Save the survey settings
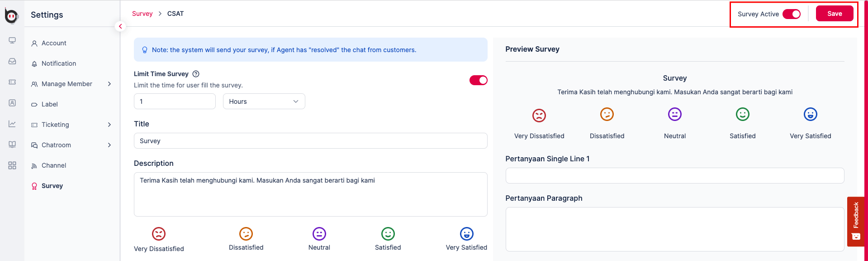This screenshot has height=261, width=868. 834,14
